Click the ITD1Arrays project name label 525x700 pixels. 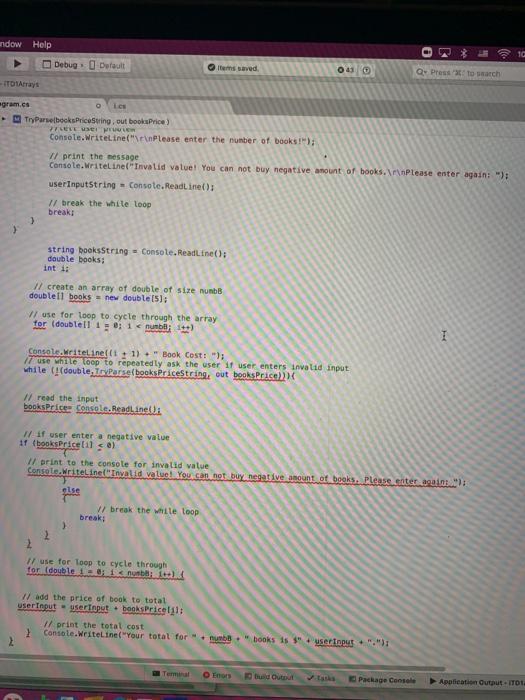21,84
